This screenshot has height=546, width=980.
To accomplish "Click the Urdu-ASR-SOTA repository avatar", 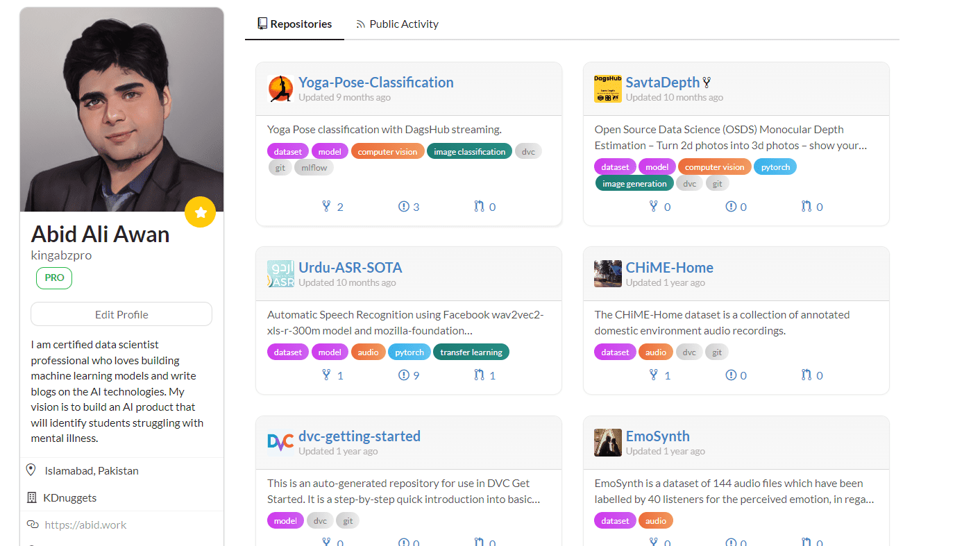I will click(280, 274).
